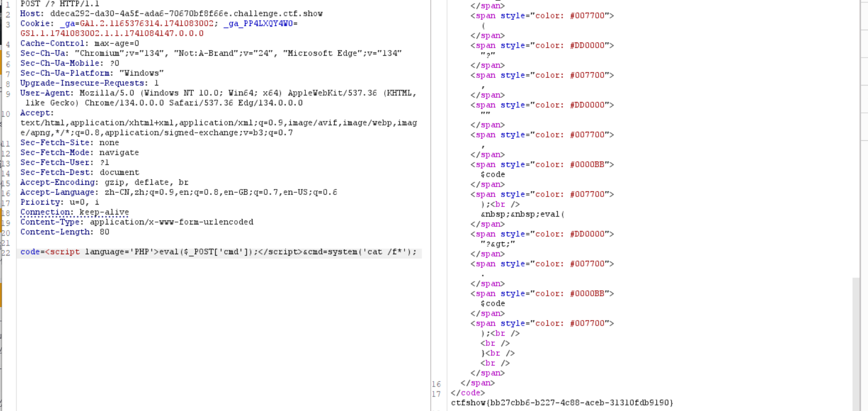
Task: Select the 'Sec-Ch-Ua-Mobile: ?0' header line
Action: coord(70,63)
